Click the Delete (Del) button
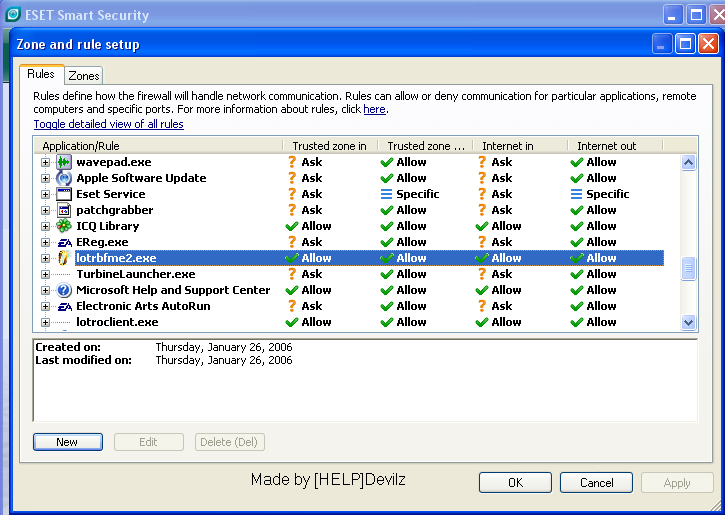The image size is (725, 515). click(x=229, y=442)
